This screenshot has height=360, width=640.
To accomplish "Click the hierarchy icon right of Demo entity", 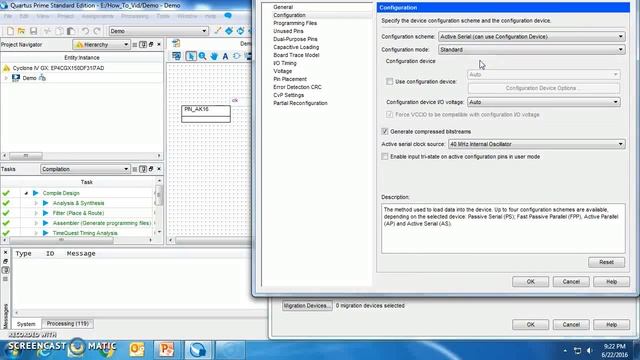I will click(x=42, y=78).
